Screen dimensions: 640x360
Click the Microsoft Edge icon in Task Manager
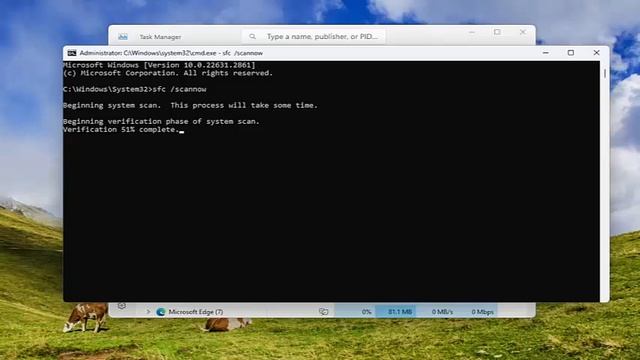click(161, 312)
